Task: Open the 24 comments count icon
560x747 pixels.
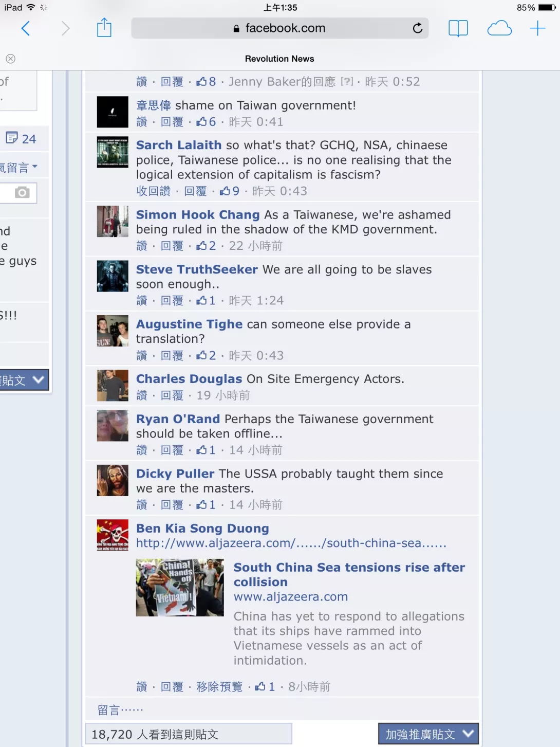Action: (21, 138)
